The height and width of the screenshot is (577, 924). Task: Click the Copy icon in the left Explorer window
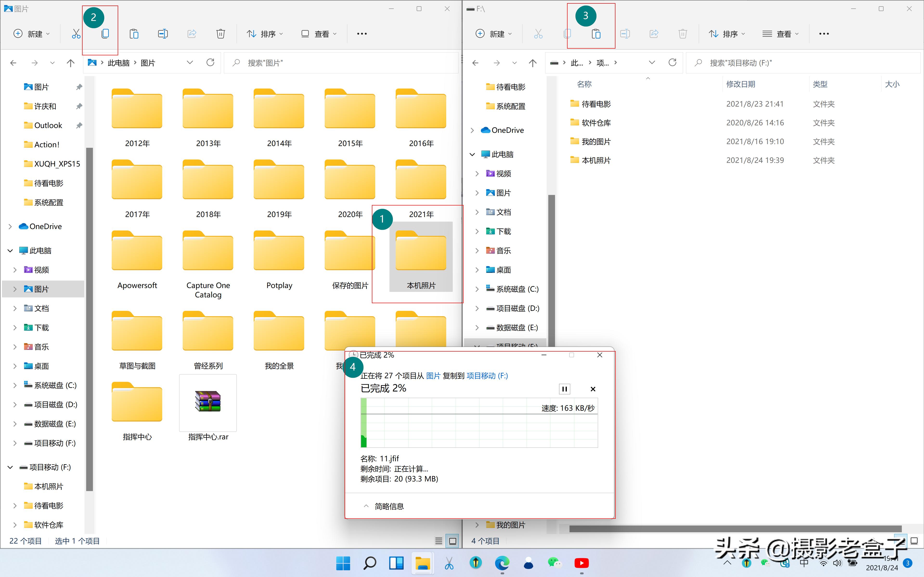click(x=105, y=34)
